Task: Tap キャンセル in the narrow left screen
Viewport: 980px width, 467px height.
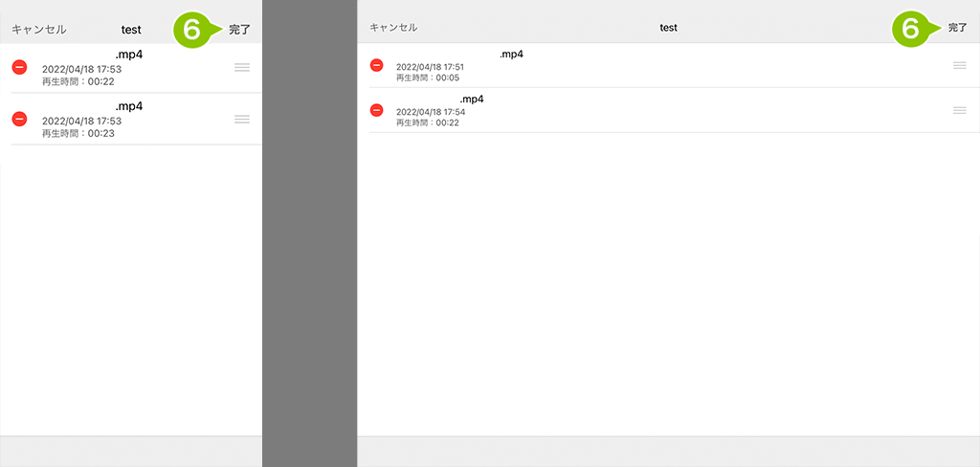Action: [38, 30]
